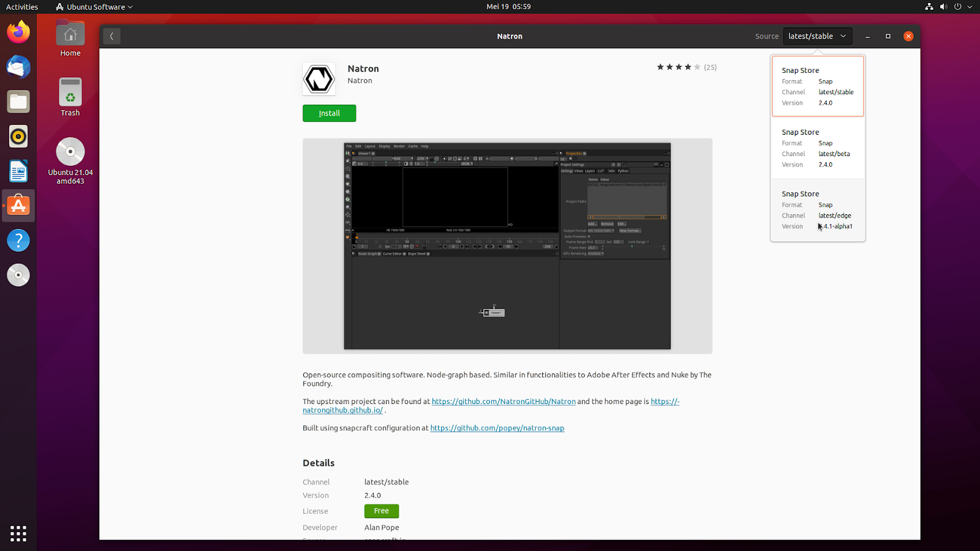Open the Home folder on desktop

(x=70, y=39)
